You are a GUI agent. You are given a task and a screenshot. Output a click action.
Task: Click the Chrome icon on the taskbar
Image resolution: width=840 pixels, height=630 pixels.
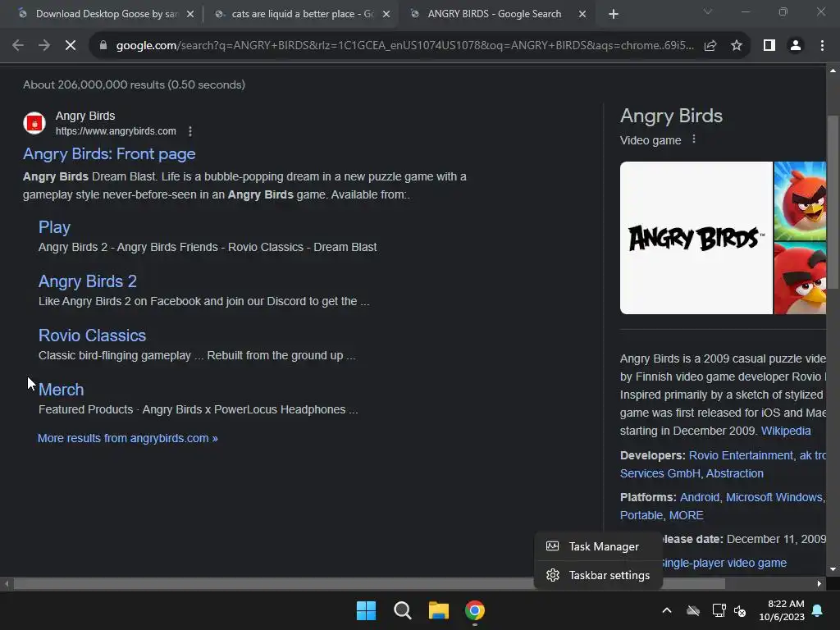coord(475,610)
